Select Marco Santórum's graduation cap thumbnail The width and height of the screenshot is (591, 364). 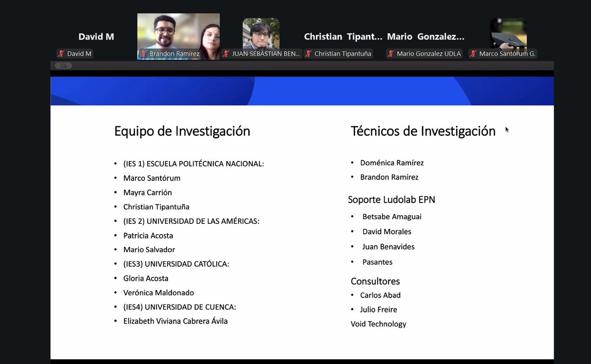(508, 33)
